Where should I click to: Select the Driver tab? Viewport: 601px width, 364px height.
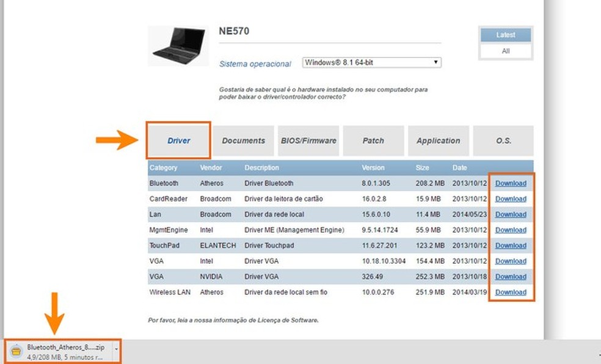coord(178,140)
